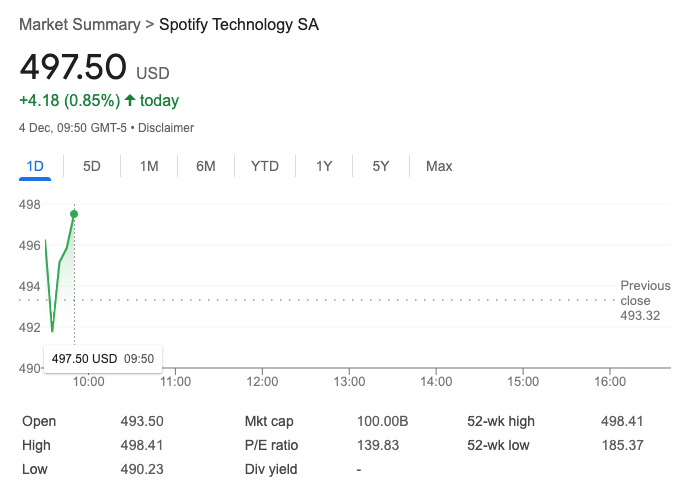Open the 1M chart range

tap(149, 166)
